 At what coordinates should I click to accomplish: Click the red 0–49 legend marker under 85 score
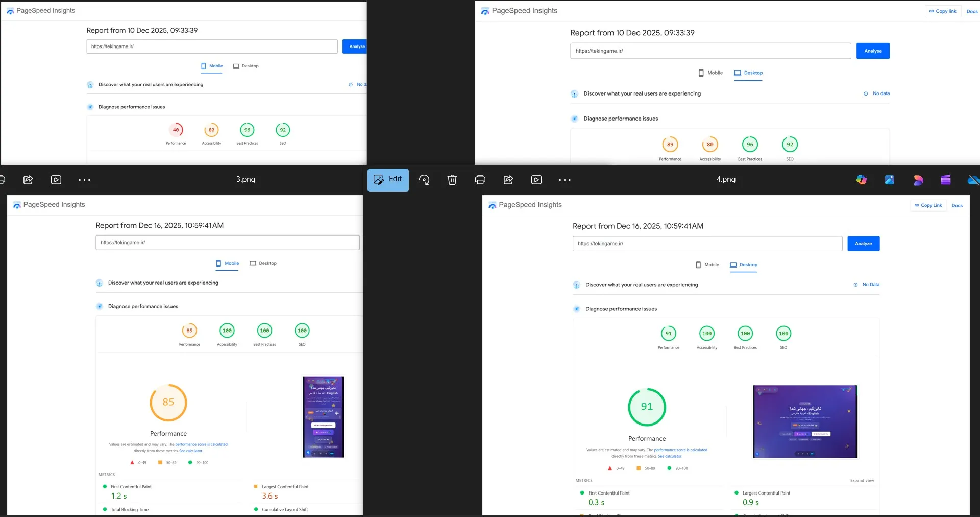click(132, 463)
